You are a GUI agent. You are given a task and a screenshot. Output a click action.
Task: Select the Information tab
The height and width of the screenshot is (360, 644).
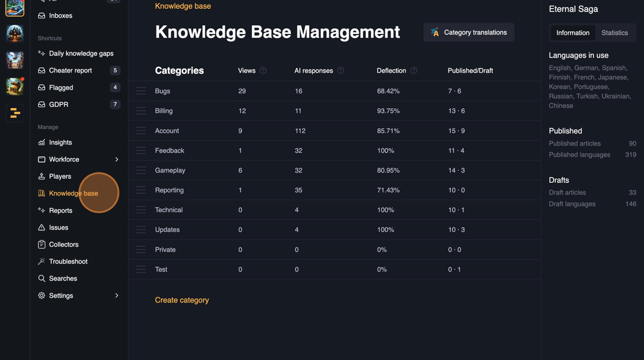coord(572,33)
